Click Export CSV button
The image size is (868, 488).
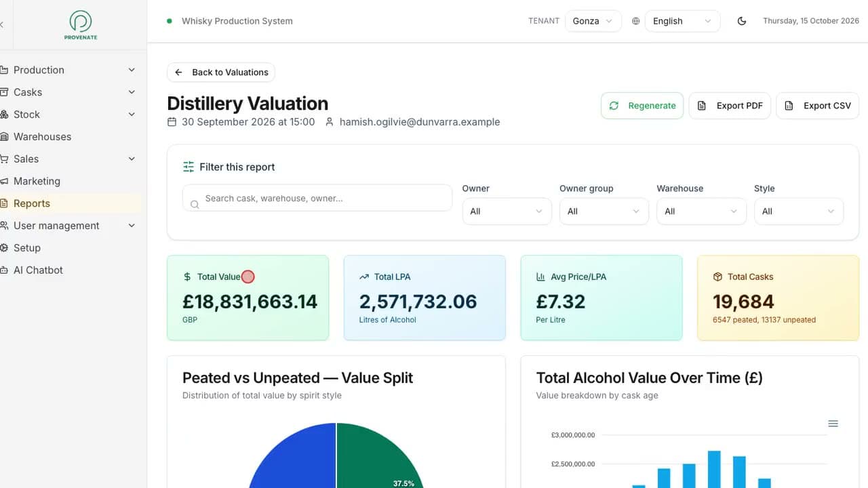pyautogui.click(x=818, y=106)
